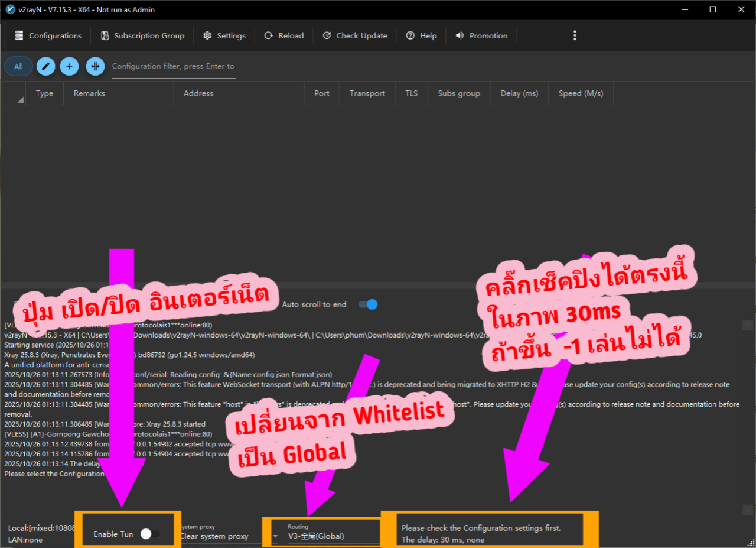The image size is (756, 548).
Task: Select the All subscription group chip
Action: (x=18, y=66)
